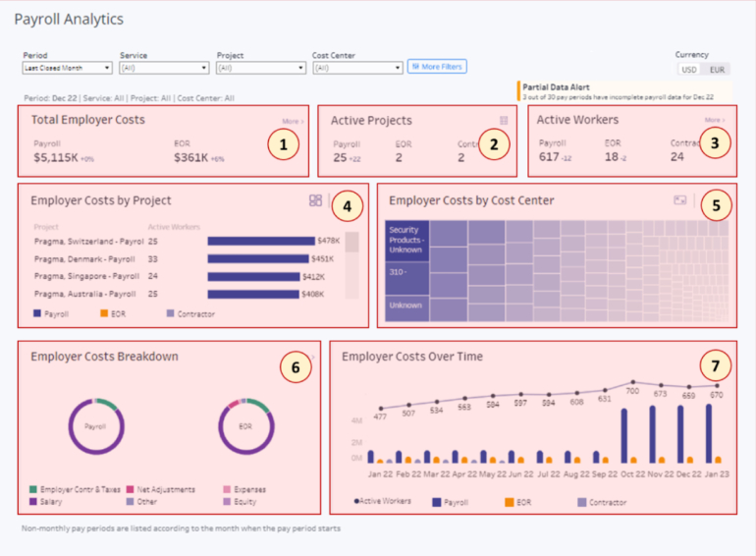756x556 pixels.
Task: Select Pragma, Switzerland - Payroll row
Action: pos(83,241)
